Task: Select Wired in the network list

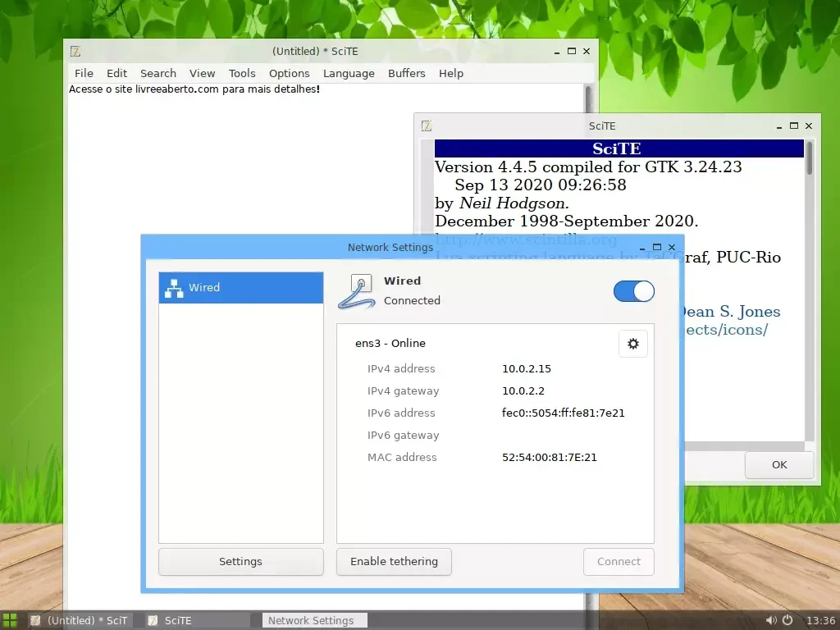Action: coord(241,288)
